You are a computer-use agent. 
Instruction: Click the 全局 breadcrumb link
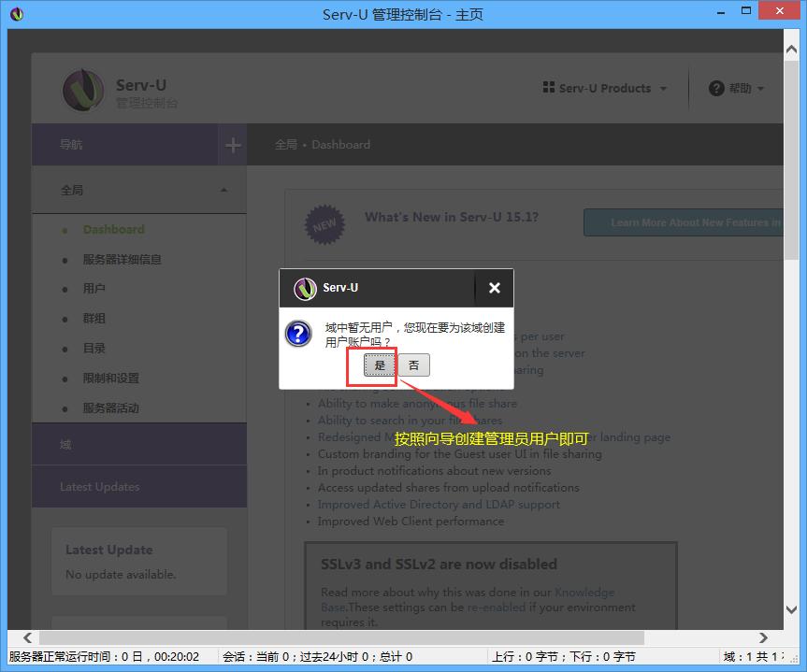(x=285, y=145)
